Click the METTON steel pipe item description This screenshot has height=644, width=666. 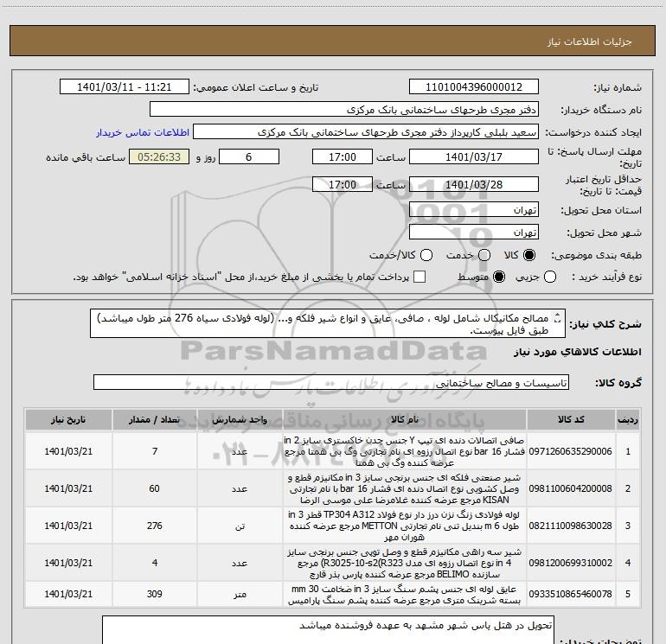click(405, 526)
